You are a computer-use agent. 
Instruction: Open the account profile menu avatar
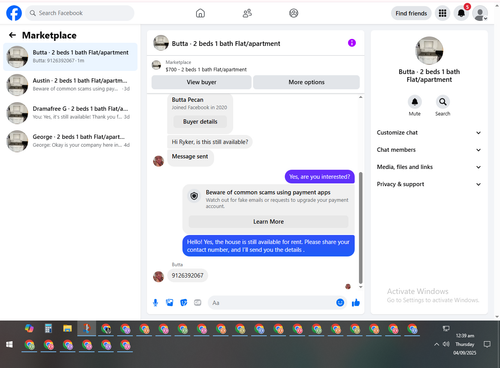coord(480,13)
